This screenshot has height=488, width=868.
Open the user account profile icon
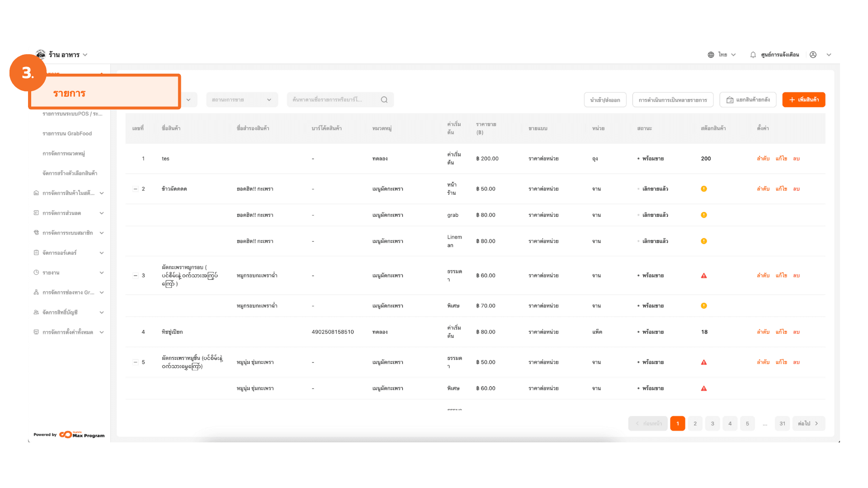coord(813,55)
